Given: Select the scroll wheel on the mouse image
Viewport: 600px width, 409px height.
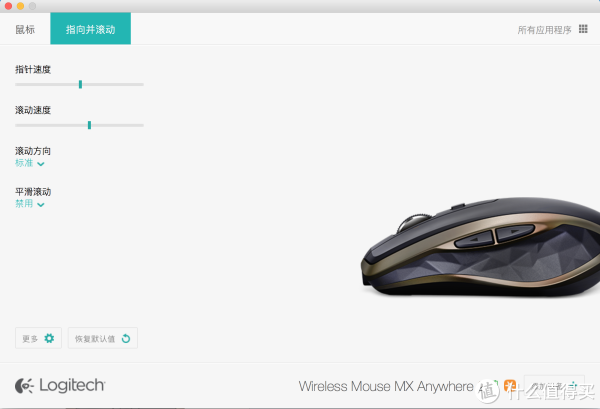Looking at the screenshot, I should tap(413, 222).
